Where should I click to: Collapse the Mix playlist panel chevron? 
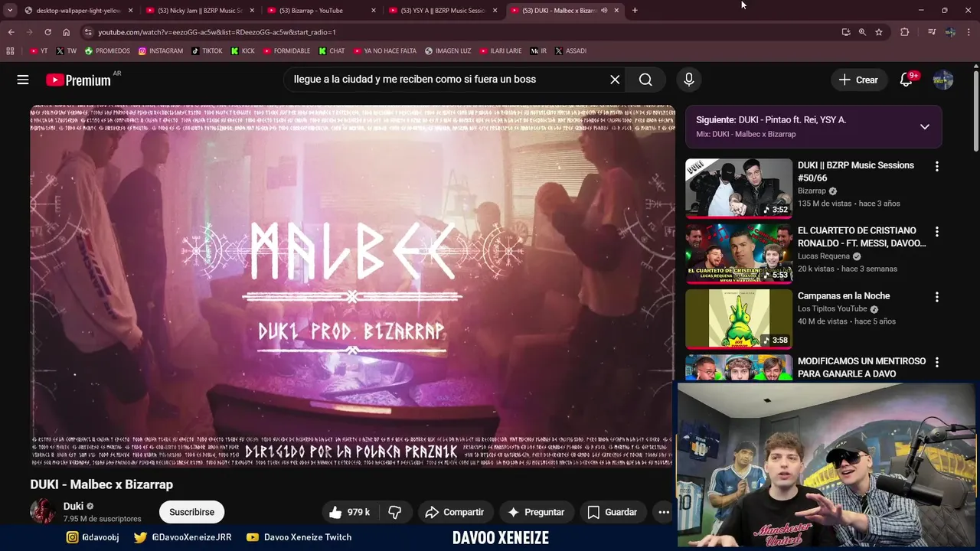point(925,127)
